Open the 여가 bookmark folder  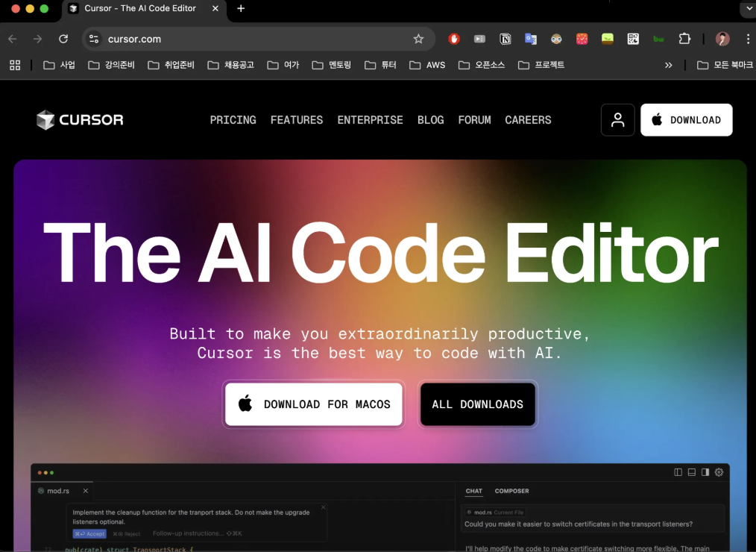[283, 65]
